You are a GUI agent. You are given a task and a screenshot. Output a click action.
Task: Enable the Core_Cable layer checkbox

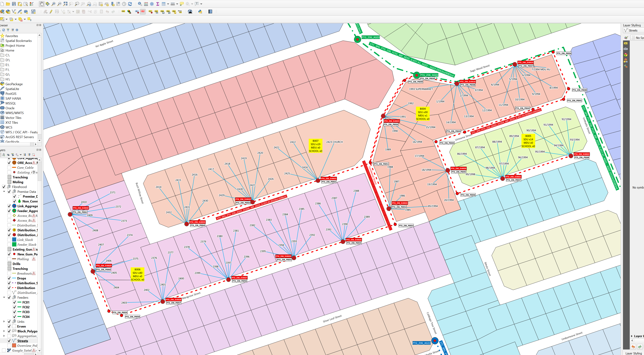(x=9, y=168)
